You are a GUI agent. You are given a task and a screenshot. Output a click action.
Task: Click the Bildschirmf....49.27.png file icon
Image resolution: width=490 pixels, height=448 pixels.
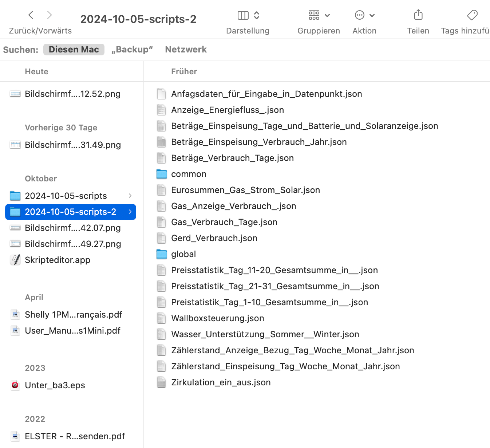(15, 244)
